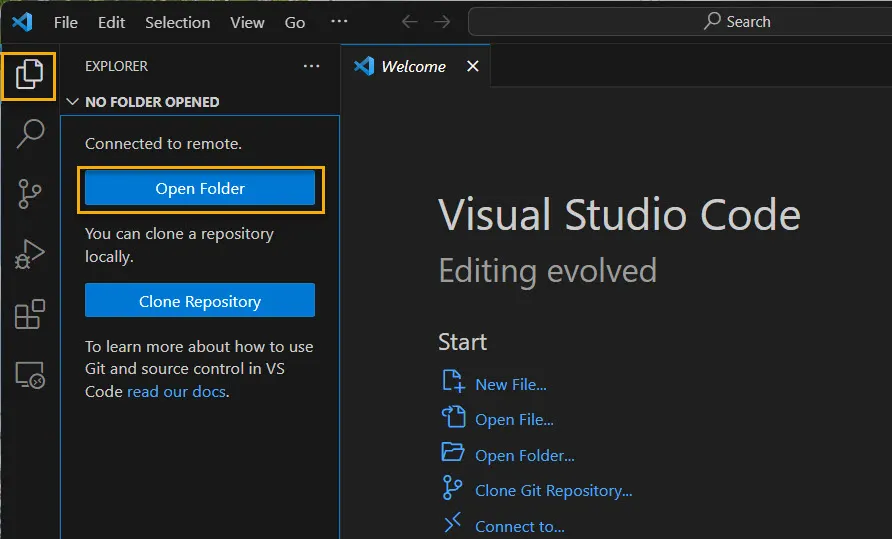This screenshot has width=892, height=539.
Task: Click the Clone Repository button
Action: [x=200, y=301]
